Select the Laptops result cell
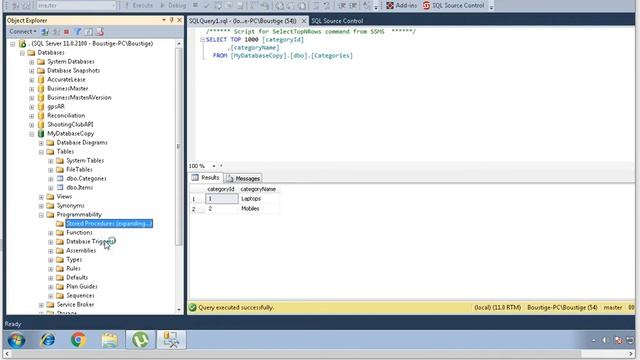 click(259, 199)
